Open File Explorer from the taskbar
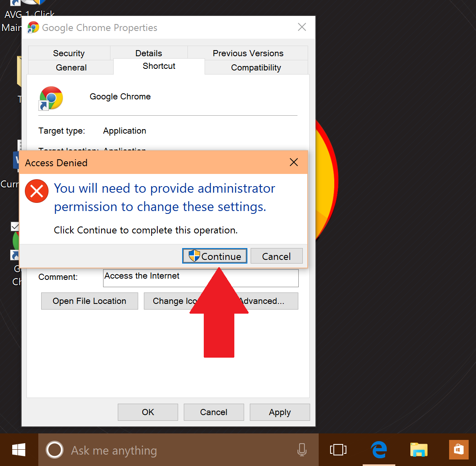This screenshot has width=476, height=466. (419, 450)
